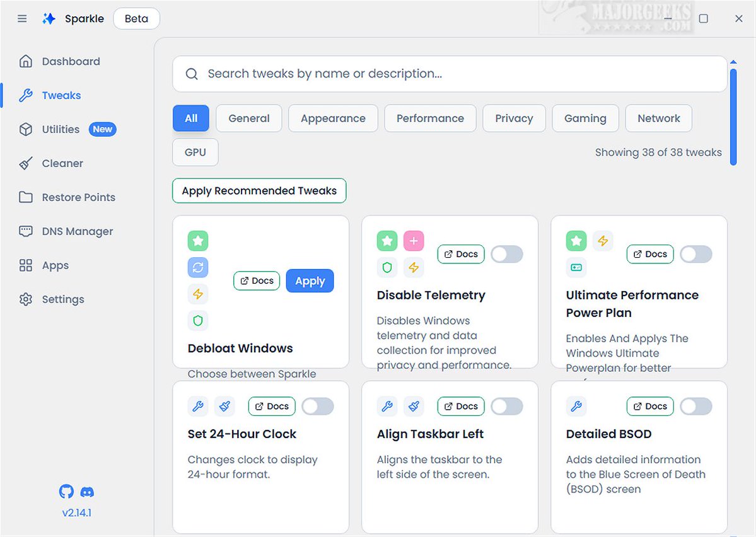Filter tweaks by Privacy
Screen dimensions: 756x537
click(514, 118)
